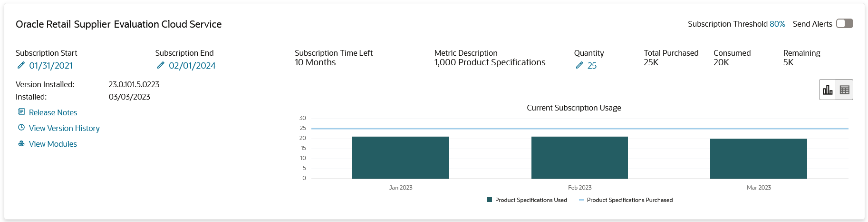Click the Release Notes document icon

21,112
